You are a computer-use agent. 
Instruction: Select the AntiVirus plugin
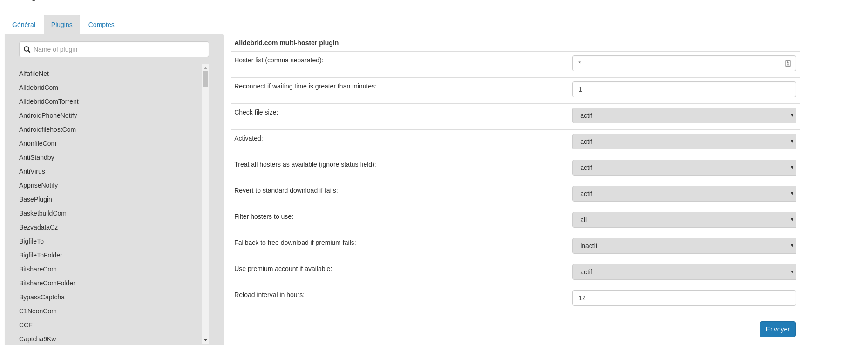(x=32, y=171)
